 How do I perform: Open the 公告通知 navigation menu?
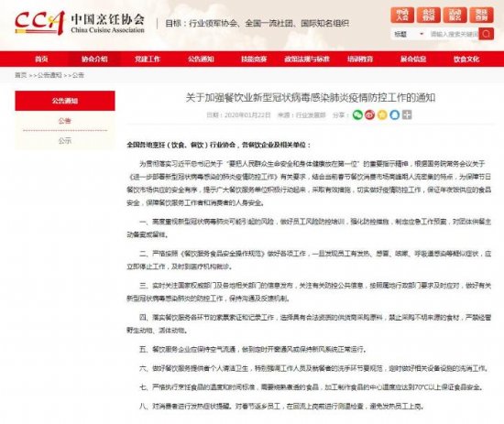click(201, 60)
